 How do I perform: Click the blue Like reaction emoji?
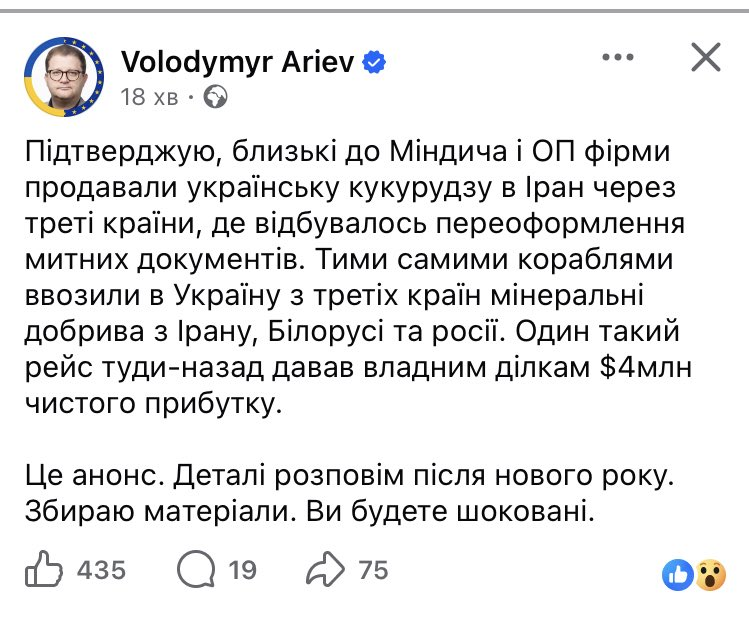tap(677, 574)
